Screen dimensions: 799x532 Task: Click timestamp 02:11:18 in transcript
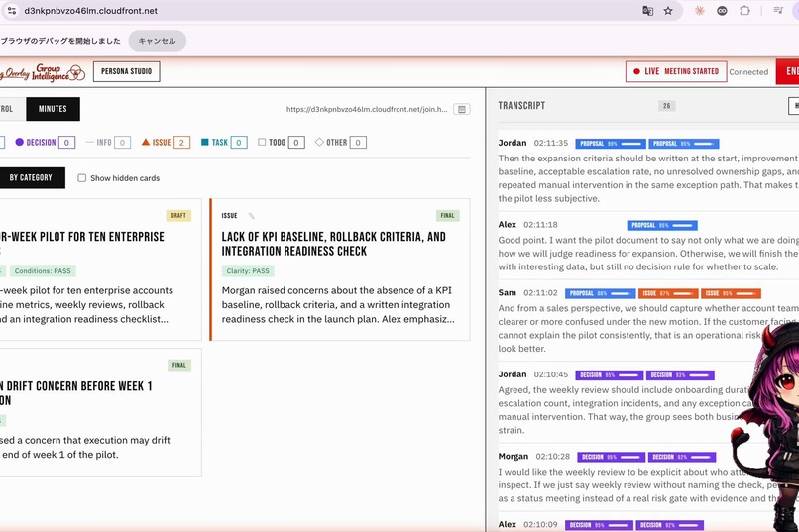tap(540, 225)
